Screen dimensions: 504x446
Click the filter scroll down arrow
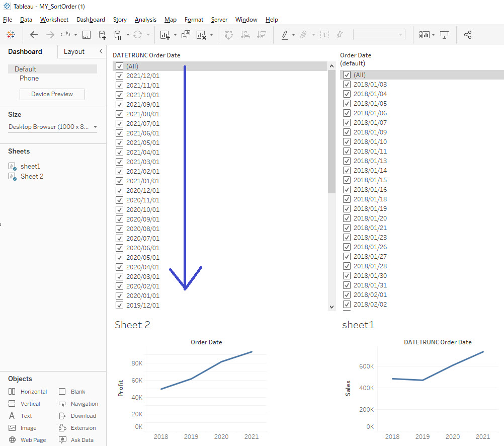click(x=331, y=307)
